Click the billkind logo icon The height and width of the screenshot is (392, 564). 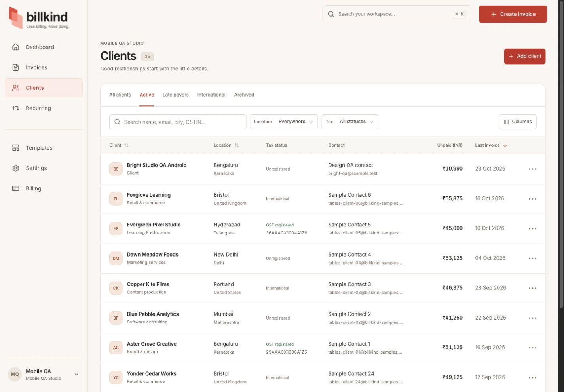coord(16,18)
